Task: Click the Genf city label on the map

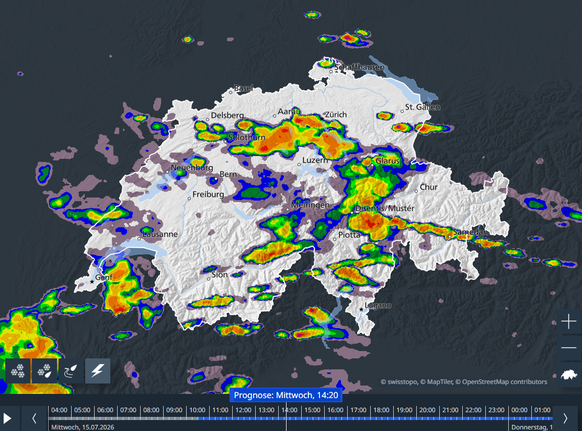Action: (x=103, y=277)
